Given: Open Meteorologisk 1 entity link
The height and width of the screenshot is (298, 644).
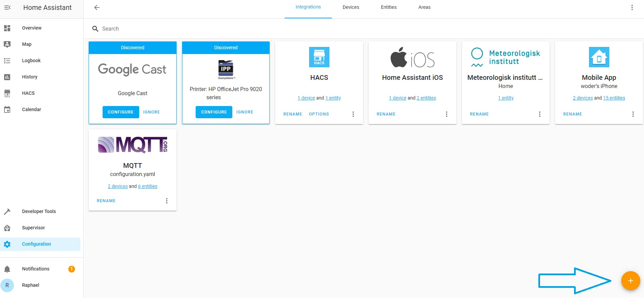Looking at the screenshot, I should (x=506, y=98).
